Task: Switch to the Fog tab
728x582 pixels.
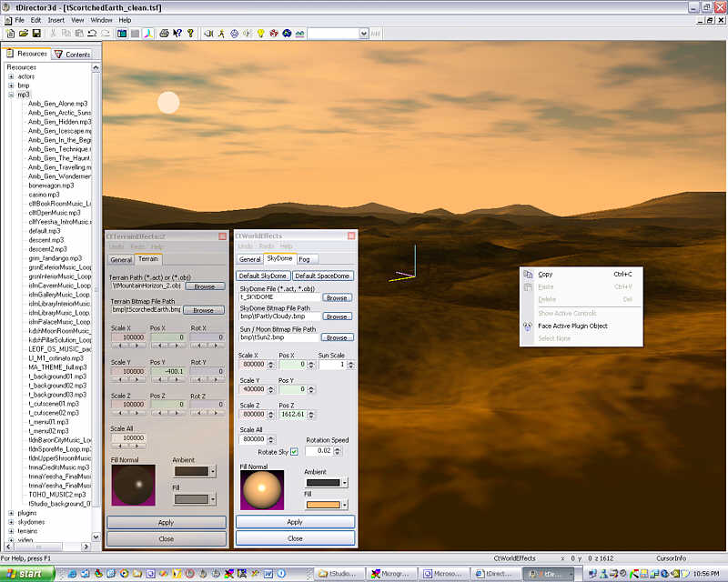Action: click(x=304, y=259)
